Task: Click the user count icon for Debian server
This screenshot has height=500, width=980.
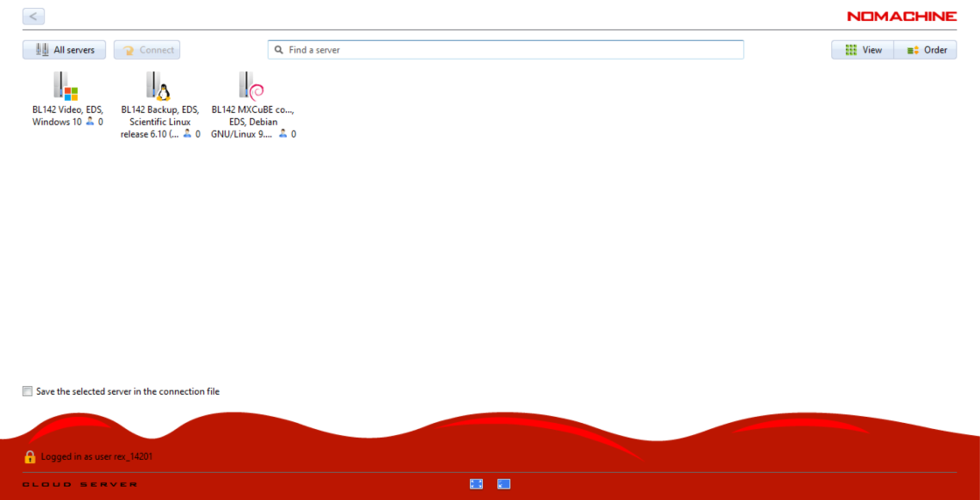Action: tap(283, 133)
